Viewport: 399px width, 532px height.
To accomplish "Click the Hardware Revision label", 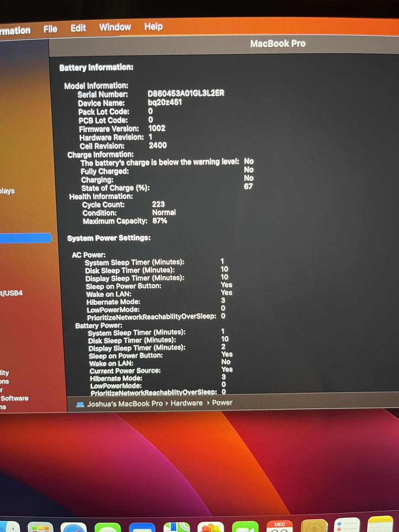I will tap(112, 137).
